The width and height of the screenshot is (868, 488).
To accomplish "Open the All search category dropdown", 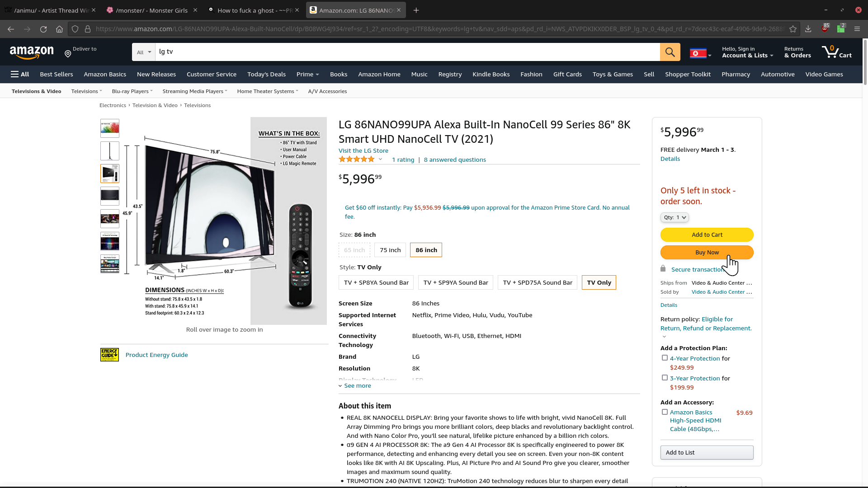I will (144, 52).
